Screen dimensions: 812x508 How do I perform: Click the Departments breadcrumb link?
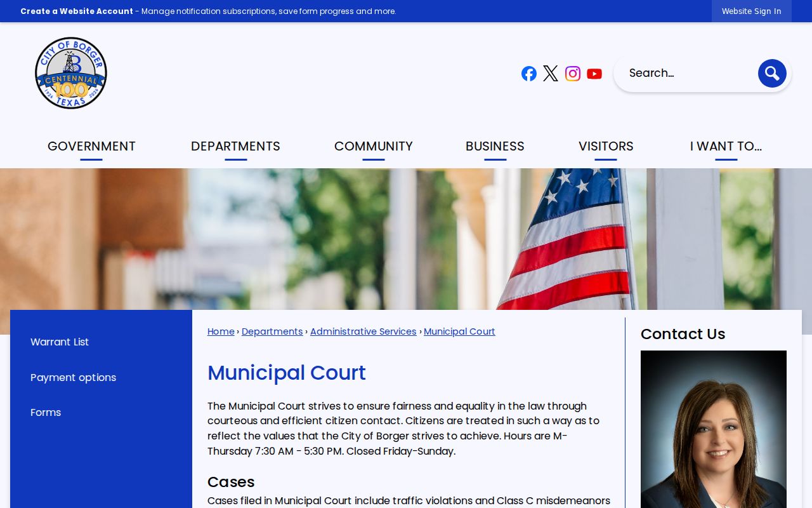click(272, 331)
